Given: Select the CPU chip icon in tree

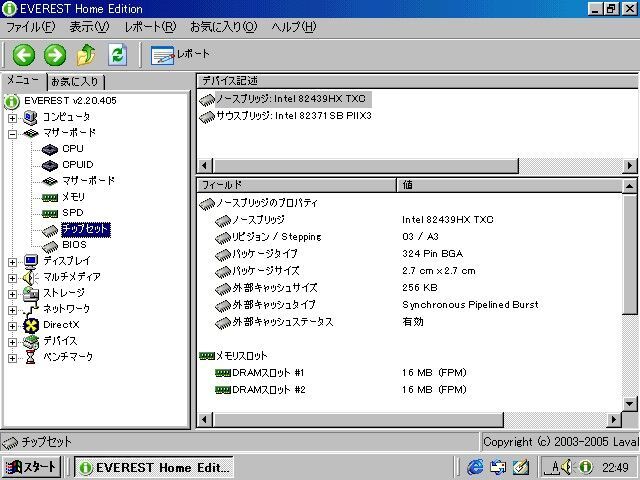Looking at the screenshot, I should point(50,150).
